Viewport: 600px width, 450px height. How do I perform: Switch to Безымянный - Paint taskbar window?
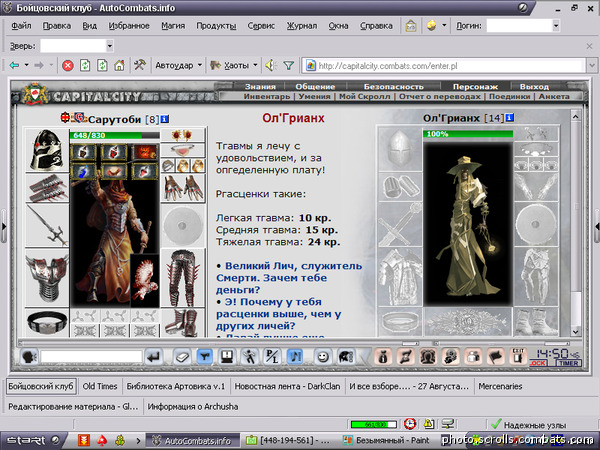point(388,440)
